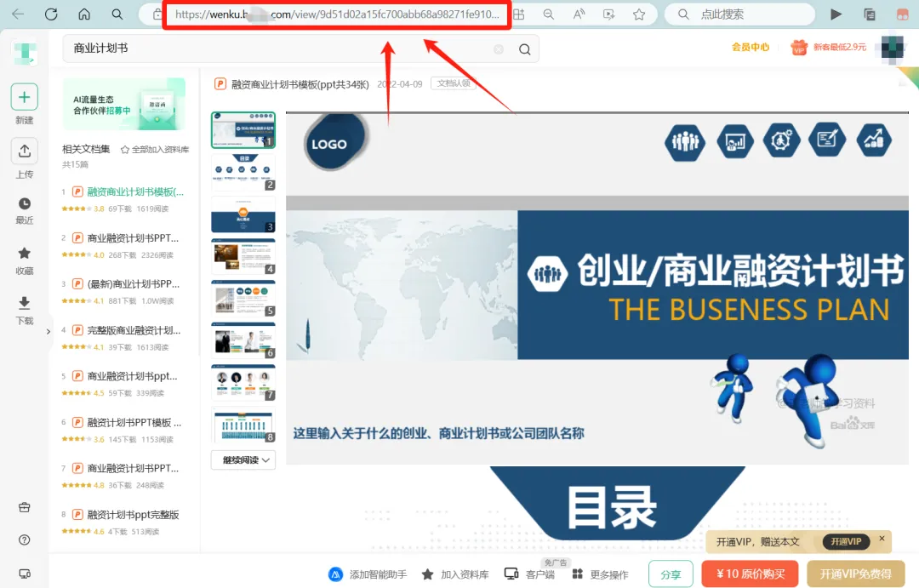Open (最新)商业计划书PP document
Viewport: 919px width, 588px height.
click(x=133, y=283)
